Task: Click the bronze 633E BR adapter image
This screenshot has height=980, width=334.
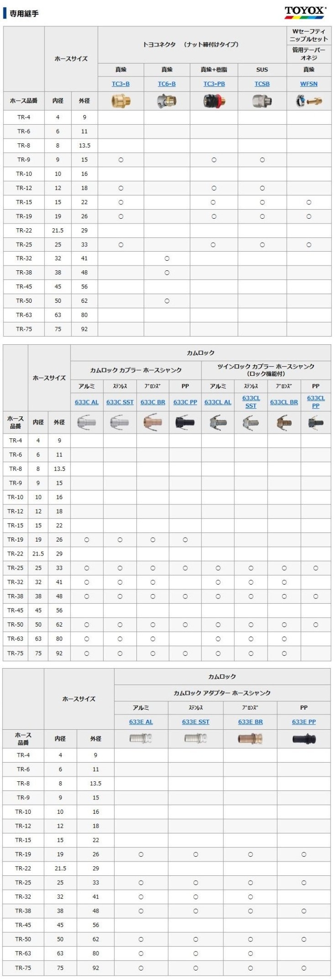Action: pyautogui.click(x=250, y=739)
